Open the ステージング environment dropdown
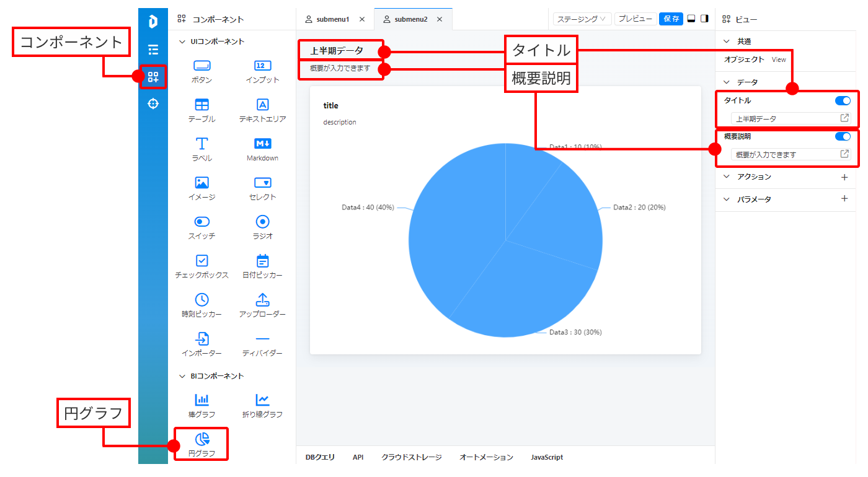Viewport: 868px width, 477px height. 582,19
